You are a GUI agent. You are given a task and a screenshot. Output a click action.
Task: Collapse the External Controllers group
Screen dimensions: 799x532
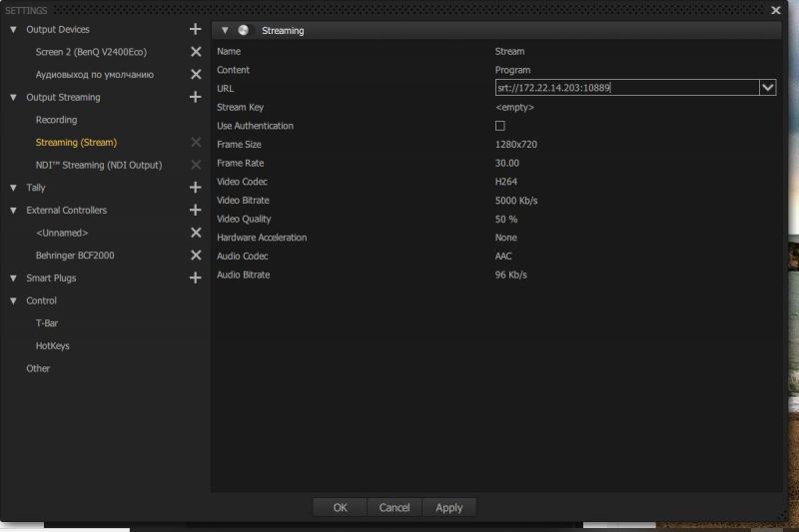pyautogui.click(x=13, y=211)
